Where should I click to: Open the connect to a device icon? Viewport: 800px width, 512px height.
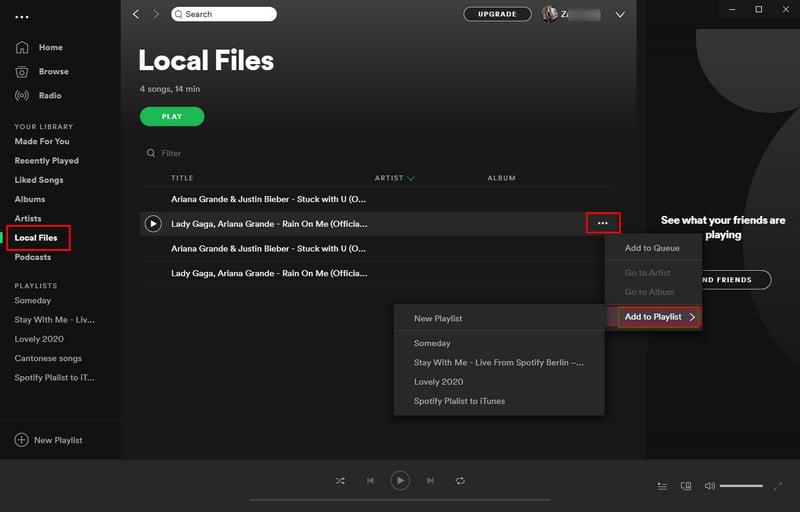(686, 486)
